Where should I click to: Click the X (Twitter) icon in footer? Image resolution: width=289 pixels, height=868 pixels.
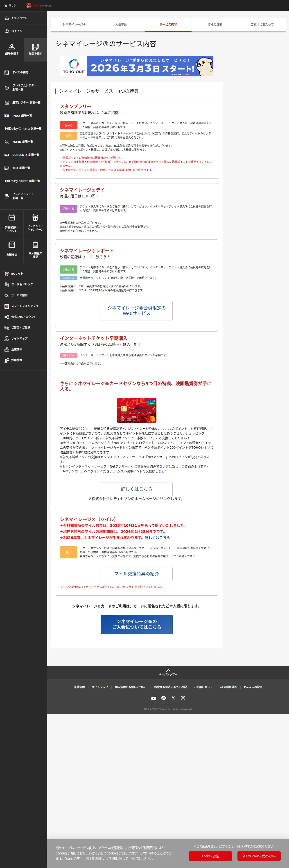173,698
